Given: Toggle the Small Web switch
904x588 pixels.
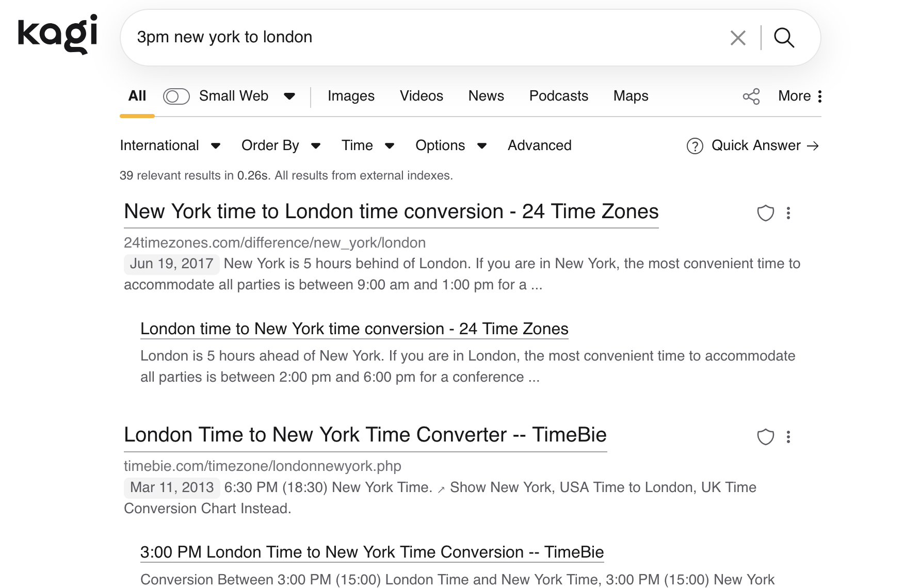Looking at the screenshot, I should coord(176,96).
